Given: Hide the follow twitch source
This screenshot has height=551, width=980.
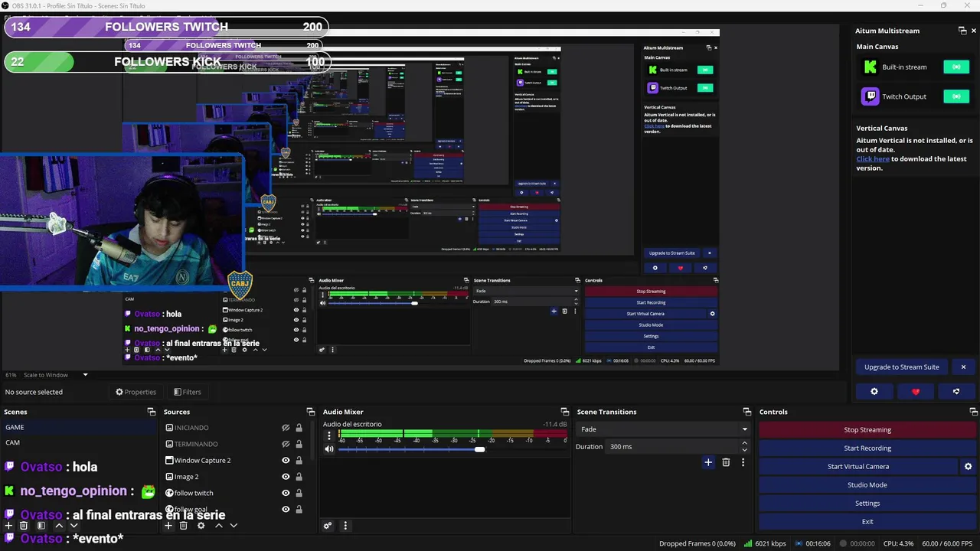Looking at the screenshot, I should tap(286, 493).
